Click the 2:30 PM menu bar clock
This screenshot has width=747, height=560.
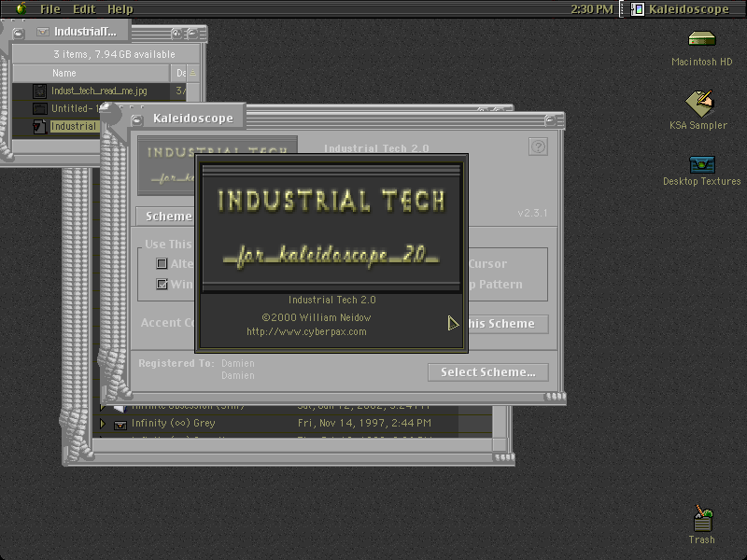click(592, 9)
